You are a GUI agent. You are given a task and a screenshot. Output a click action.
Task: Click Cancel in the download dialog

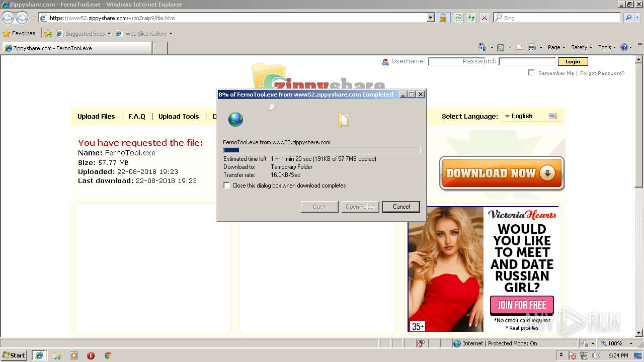point(401,207)
